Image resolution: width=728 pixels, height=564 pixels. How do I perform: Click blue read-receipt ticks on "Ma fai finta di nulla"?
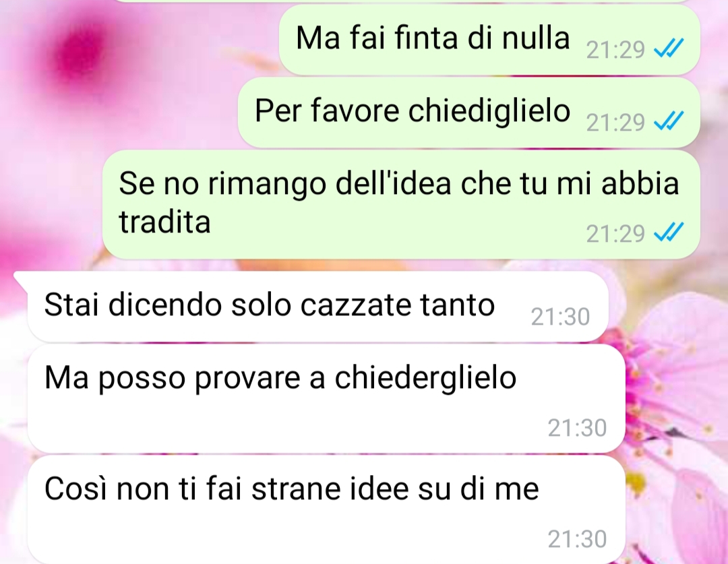[669, 48]
